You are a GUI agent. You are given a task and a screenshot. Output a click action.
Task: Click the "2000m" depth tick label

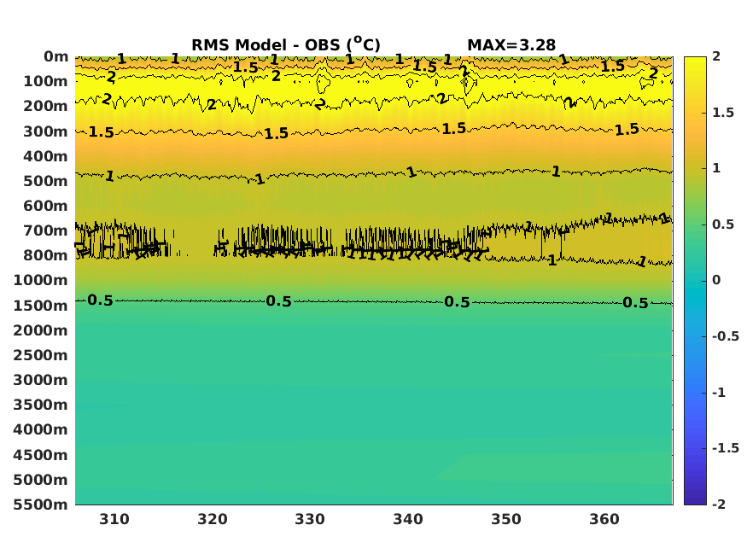[40, 330]
